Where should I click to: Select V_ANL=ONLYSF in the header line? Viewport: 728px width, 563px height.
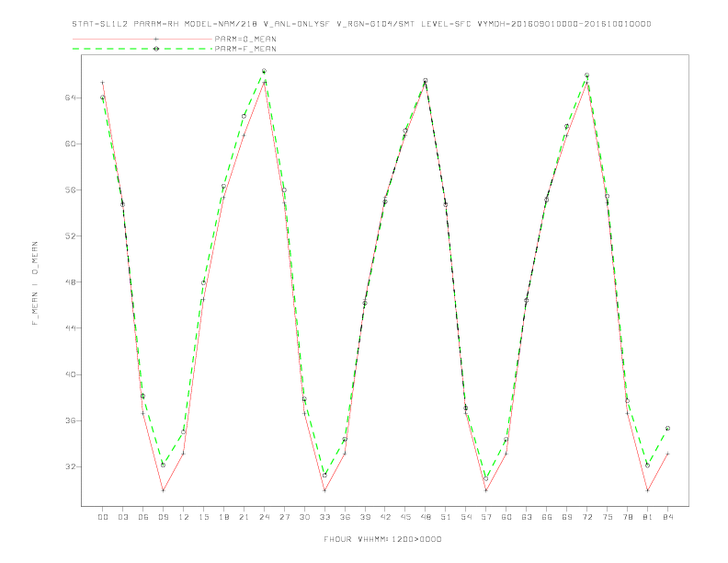pos(296,24)
